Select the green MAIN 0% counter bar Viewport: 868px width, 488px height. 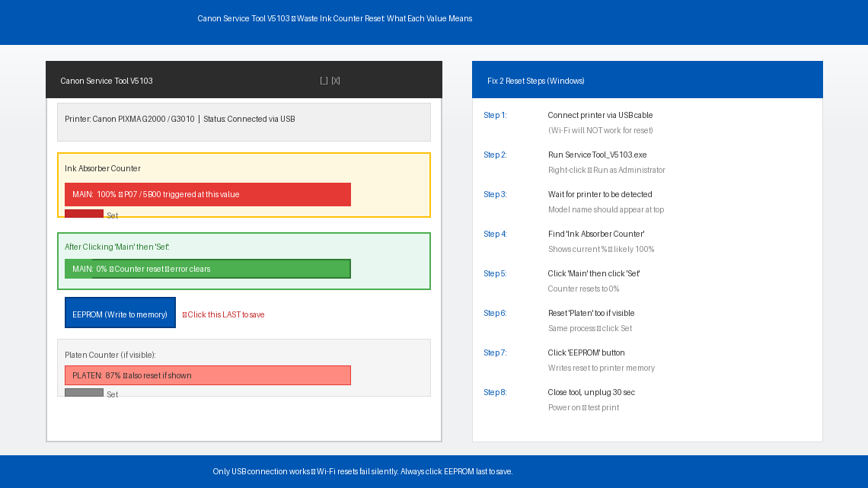click(207, 269)
